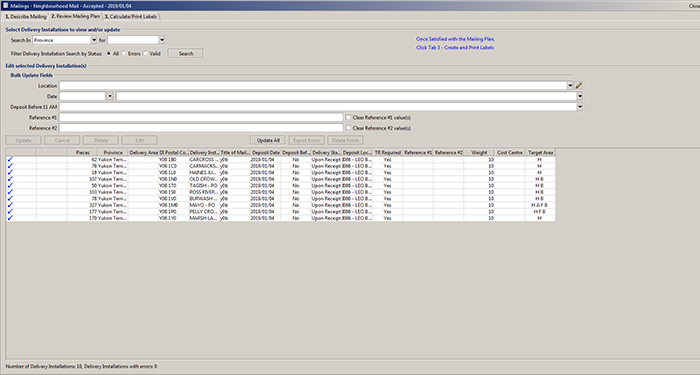
Task: Open 3. Calculate/Print Labels tab
Action: pyautogui.click(x=131, y=17)
